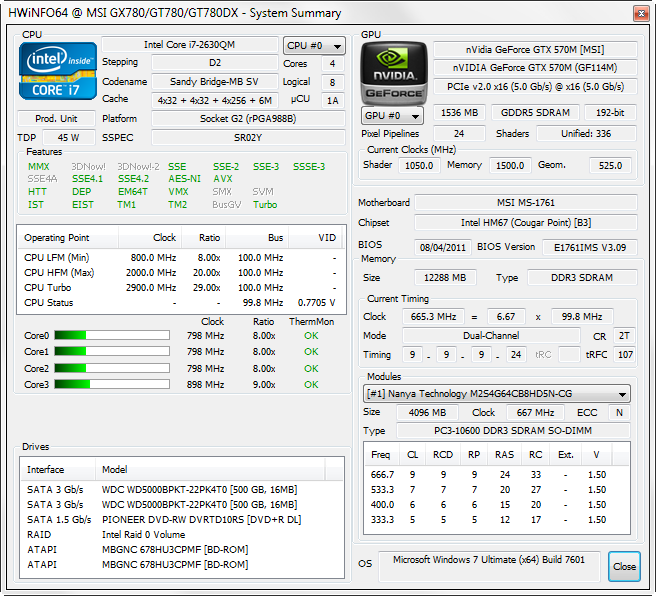Click the Socket G2 (rPGA988B) platform field
Screen dimensions: 656x596
[x=248, y=119]
